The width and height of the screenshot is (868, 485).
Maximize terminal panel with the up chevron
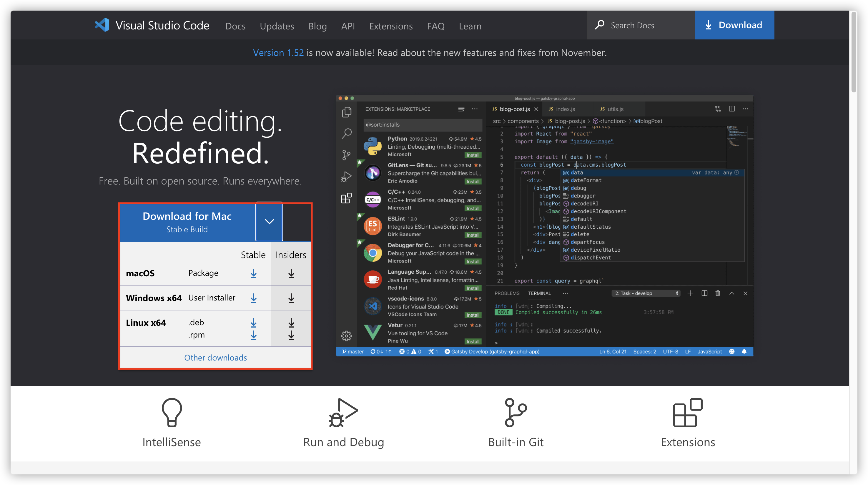(x=731, y=293)
